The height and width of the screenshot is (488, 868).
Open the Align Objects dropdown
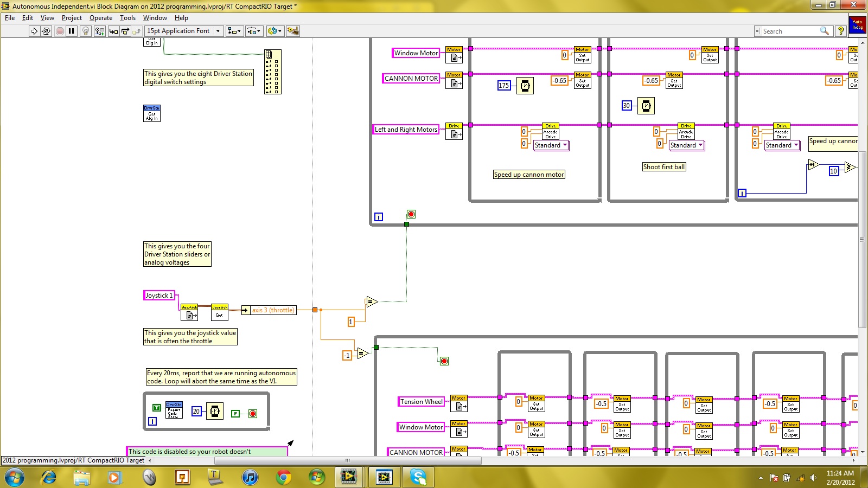click(x=234, y=31)
